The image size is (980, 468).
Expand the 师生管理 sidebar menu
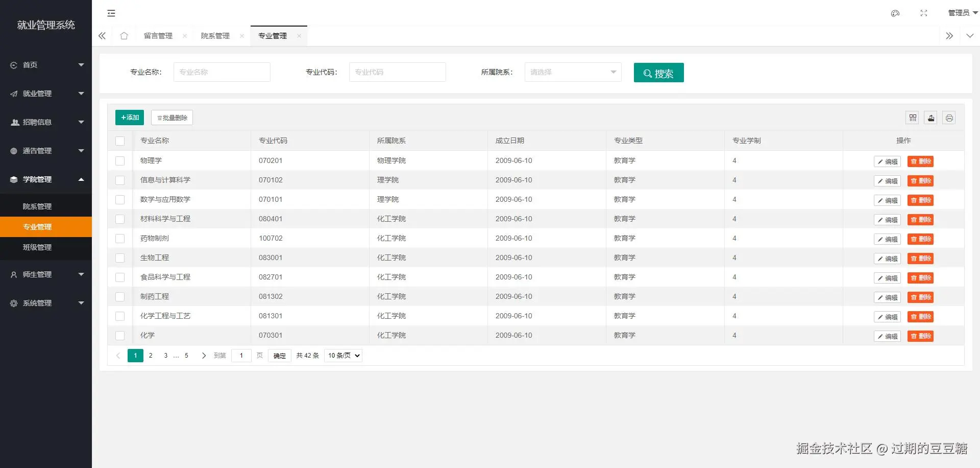(81, 274)
